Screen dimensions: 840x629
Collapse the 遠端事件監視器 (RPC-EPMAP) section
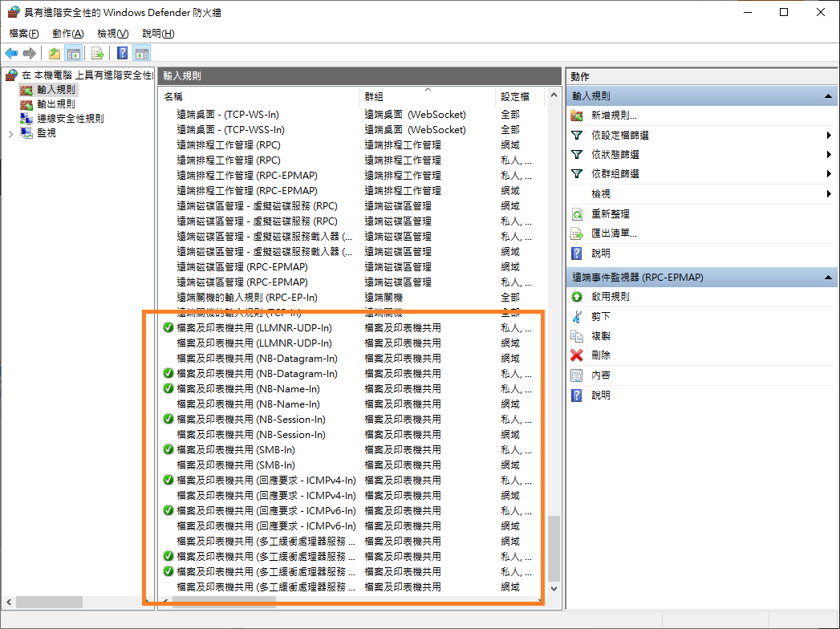click(828, 278)
